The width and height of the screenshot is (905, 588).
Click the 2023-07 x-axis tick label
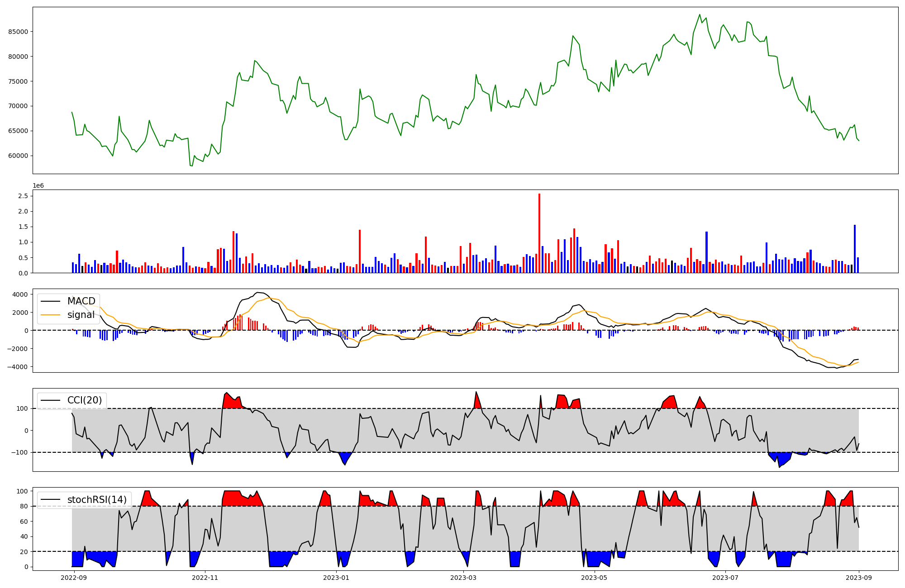click(725, 578)
